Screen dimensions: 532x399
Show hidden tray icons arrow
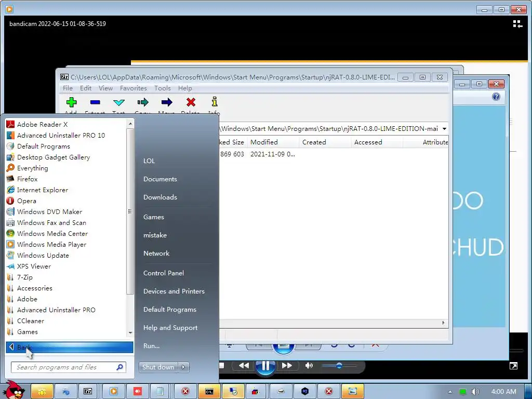click(x=450, y=392)
